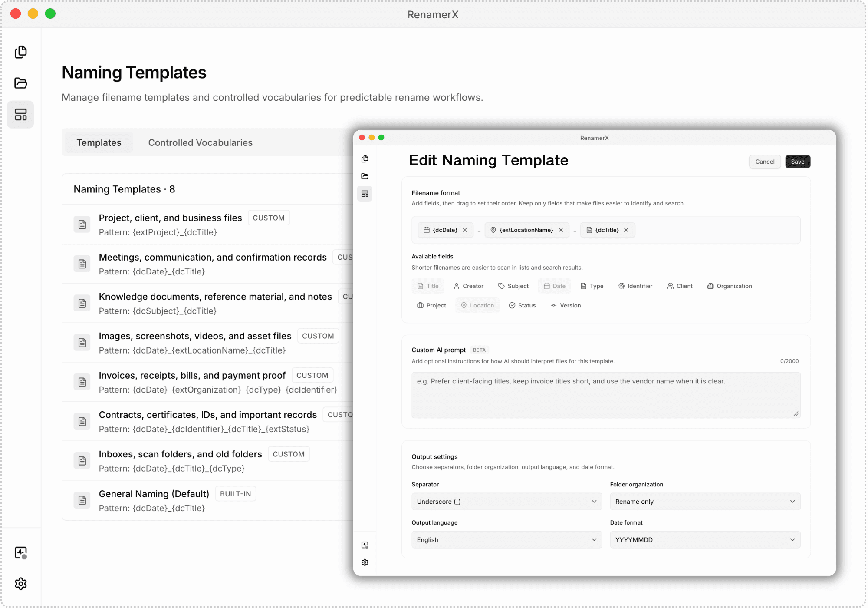Click the Custom AI prompt text area

606,395
